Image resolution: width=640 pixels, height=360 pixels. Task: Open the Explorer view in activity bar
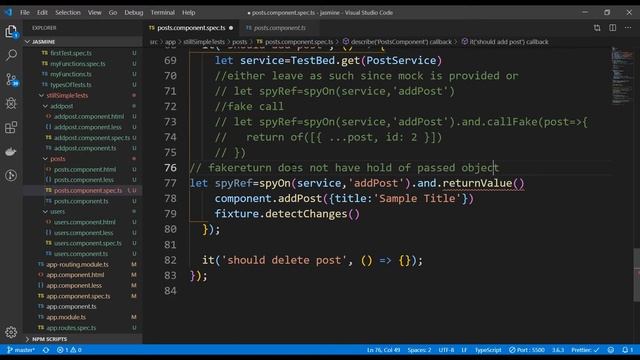[x=11, y=32]
